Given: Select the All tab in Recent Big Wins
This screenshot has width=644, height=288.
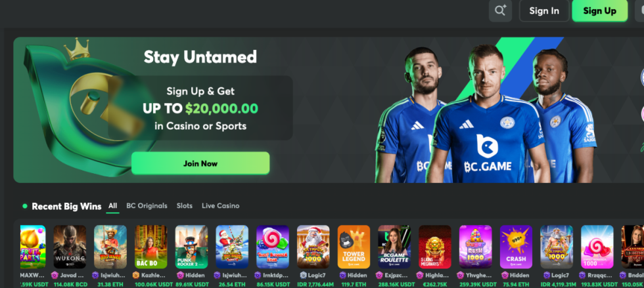Looking at the screenshot, I should [x=112, y=206].
